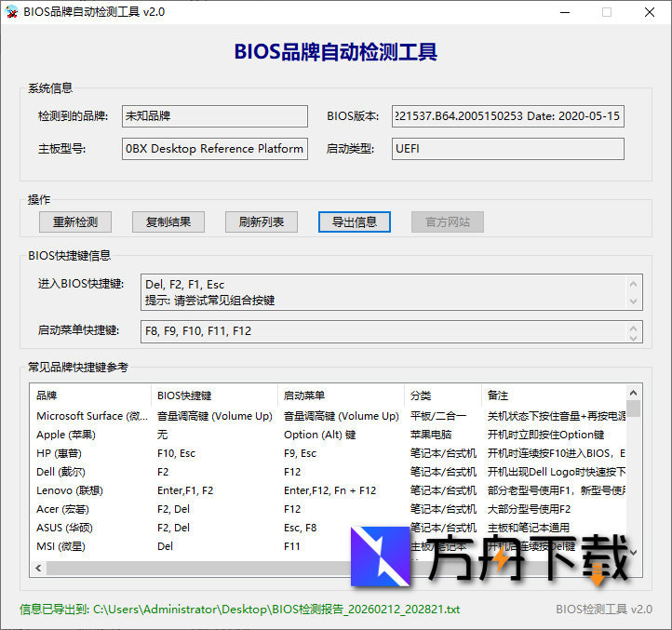
Task: Click BIOS检测工具 v2.0 footer label
Action: (x=604, y=609)
